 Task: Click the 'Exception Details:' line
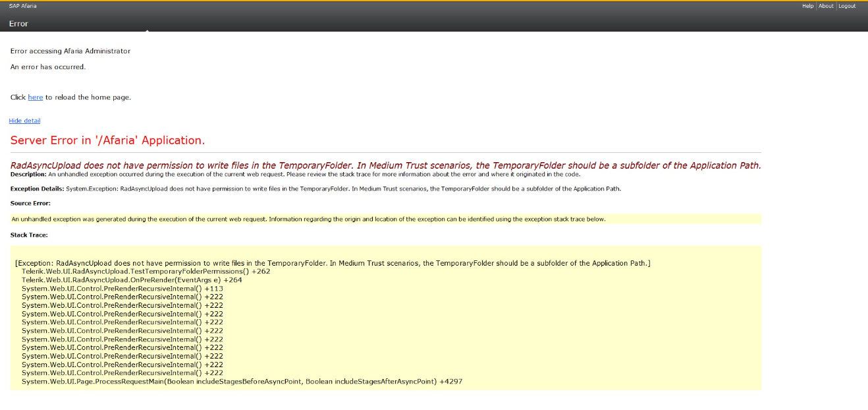(x=315, y=189)
